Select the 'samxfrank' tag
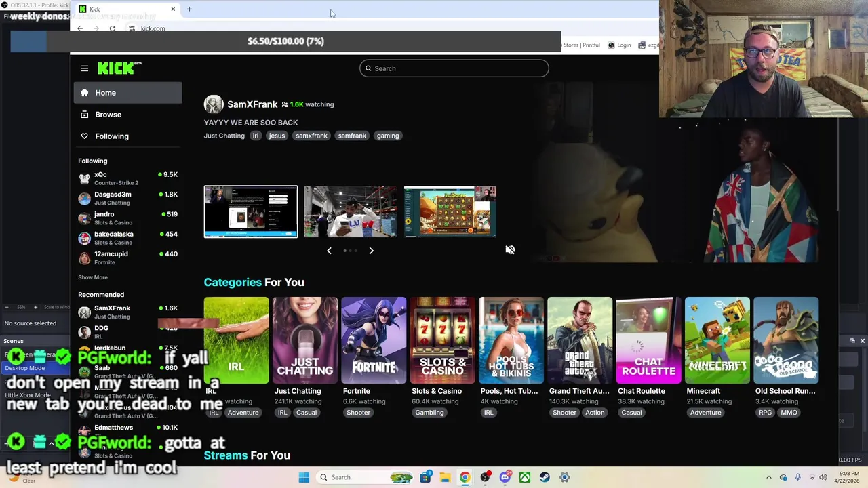This screenshot has height=488, width=868. tap(311, 136)
